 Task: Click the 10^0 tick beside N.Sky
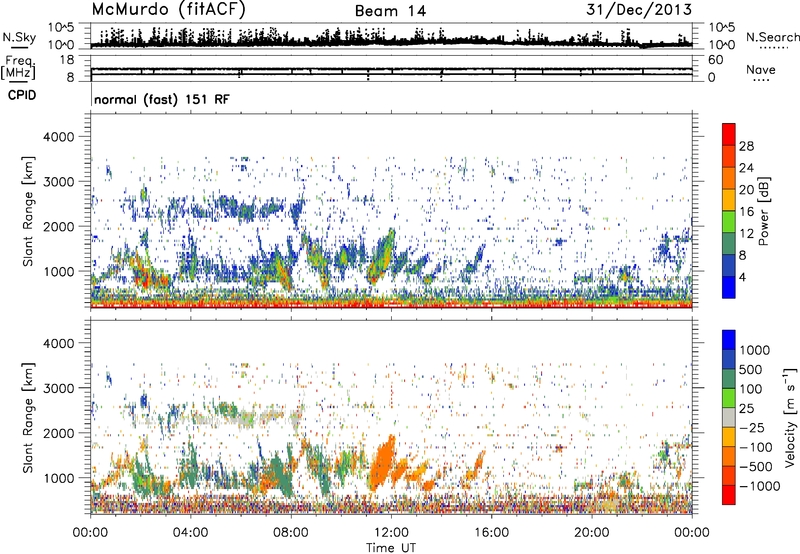pos(61,45)
